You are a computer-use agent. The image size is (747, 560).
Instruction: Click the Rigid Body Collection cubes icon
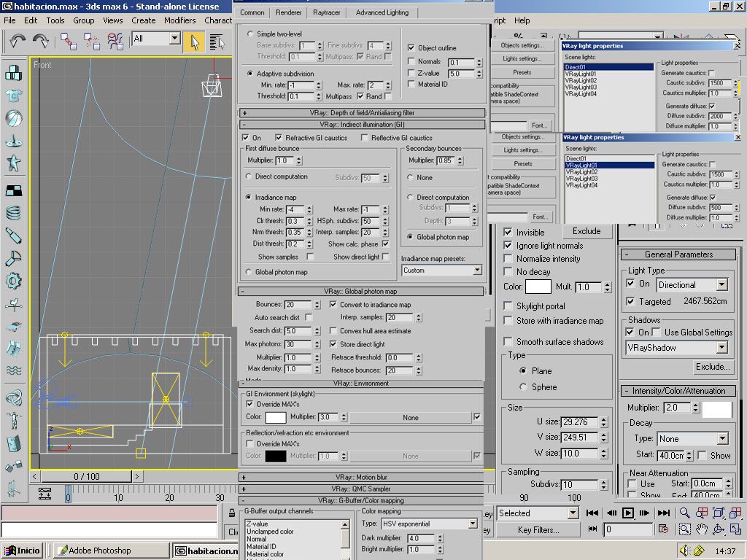[13, 73]
